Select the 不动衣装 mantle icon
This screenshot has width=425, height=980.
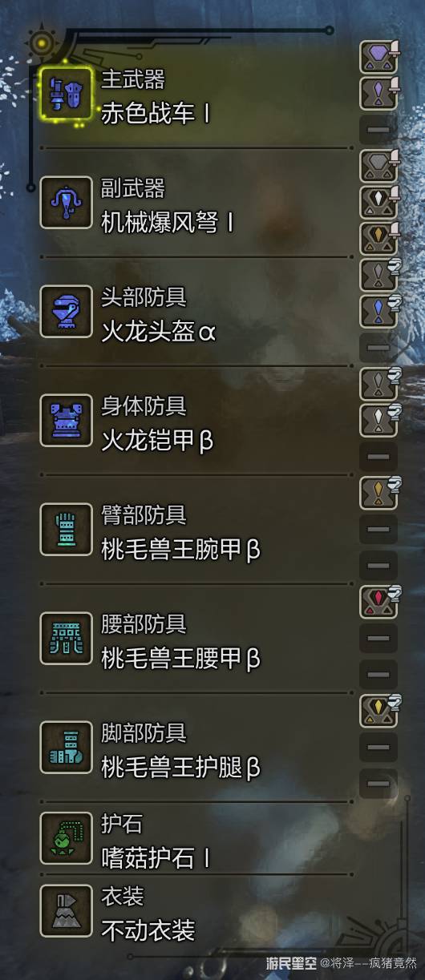[66, 912]
